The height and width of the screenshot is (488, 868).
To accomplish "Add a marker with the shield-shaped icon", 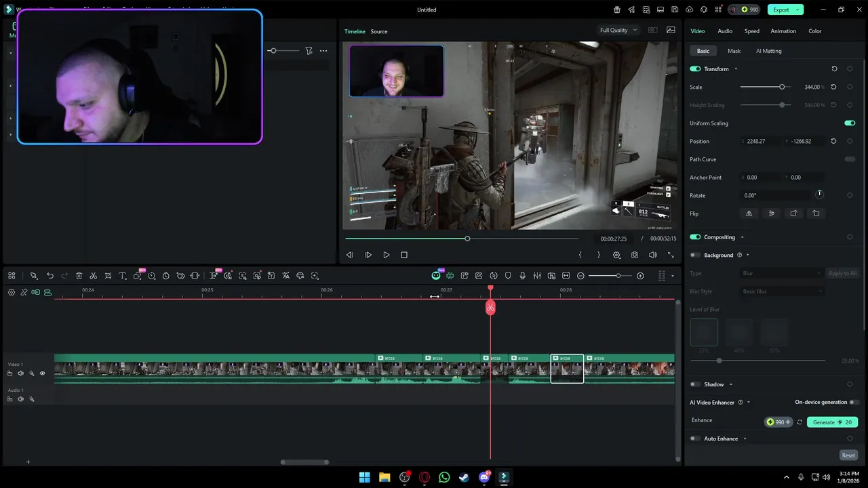I will click(508, 276).
